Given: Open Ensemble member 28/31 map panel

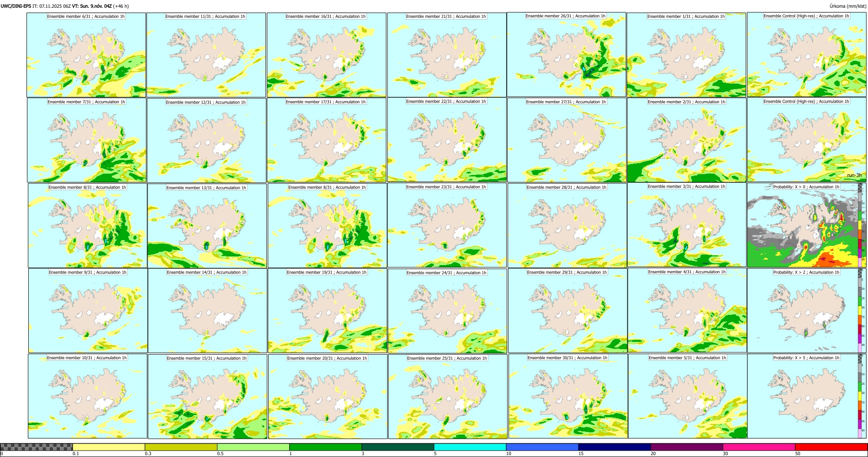Looking at the screenshot, I should (567, 225).
